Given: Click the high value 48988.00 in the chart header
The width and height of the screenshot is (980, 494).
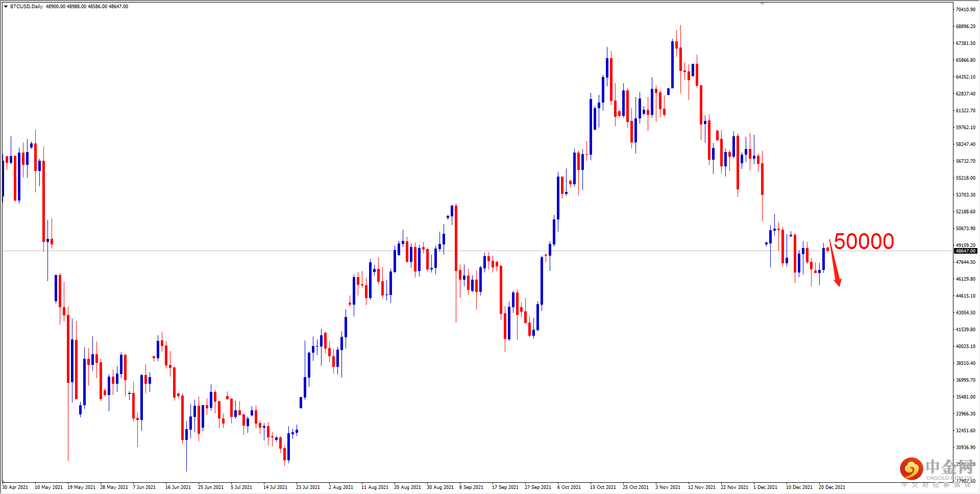Looking at the screenshot, I should (77, 7).
